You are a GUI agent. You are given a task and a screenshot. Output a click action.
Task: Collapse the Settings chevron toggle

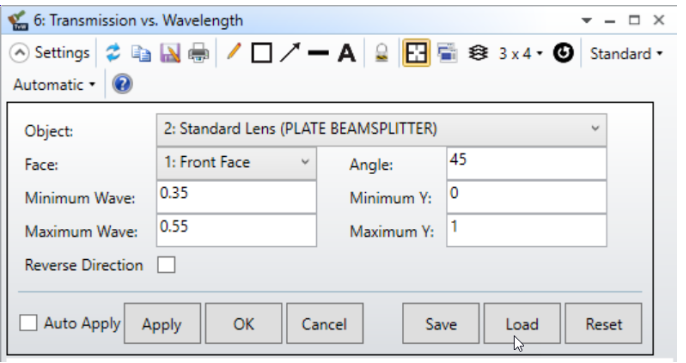tap(19, 53)
